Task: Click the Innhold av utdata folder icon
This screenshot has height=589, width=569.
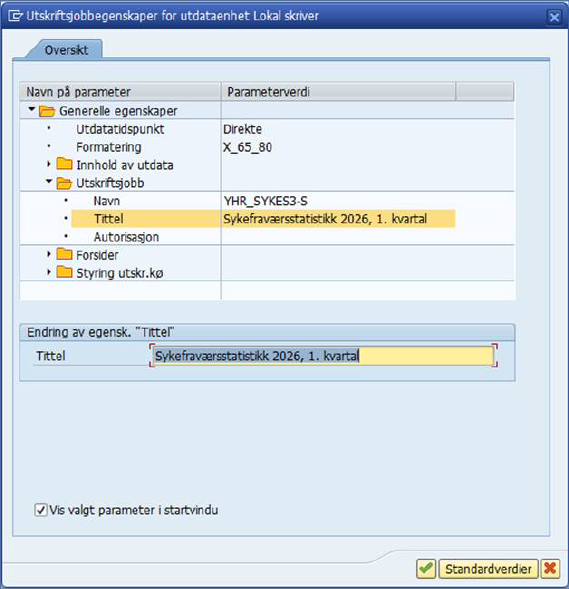Action: [64, 164]
